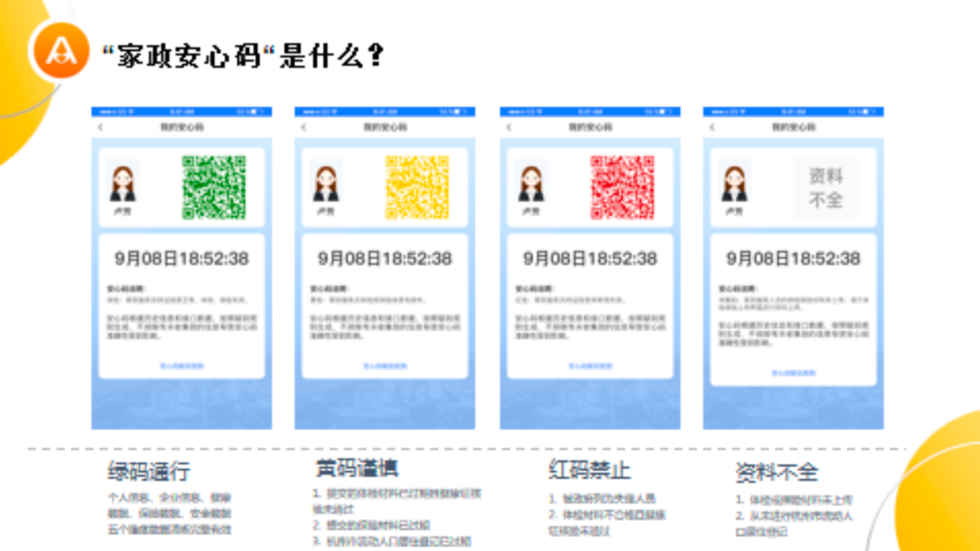Tap the back arrow on the yellow code screen
980x551 pixels.
point(302,124)
